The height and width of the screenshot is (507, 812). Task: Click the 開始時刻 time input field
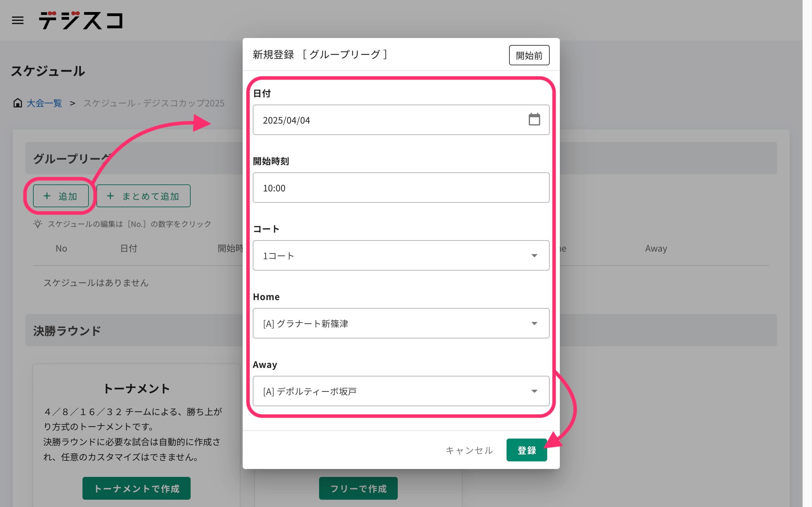point(401,188)
